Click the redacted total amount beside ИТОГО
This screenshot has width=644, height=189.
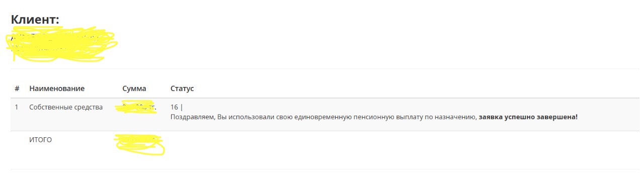pos(139,144)
